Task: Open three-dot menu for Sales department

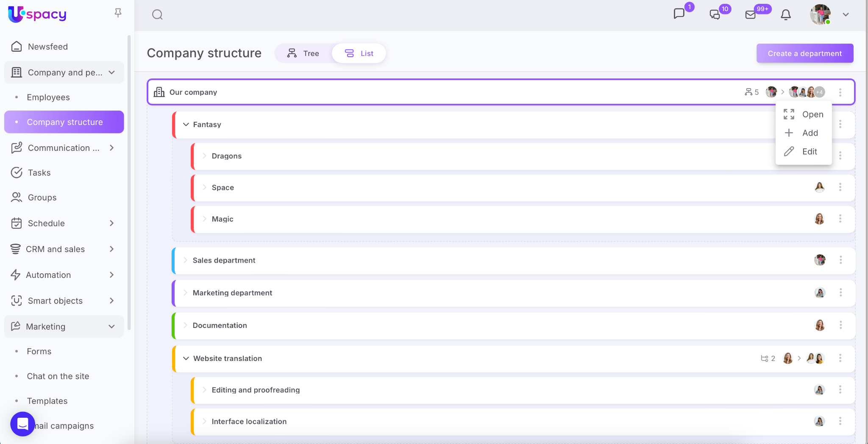Action: click(x=840, y=260)
